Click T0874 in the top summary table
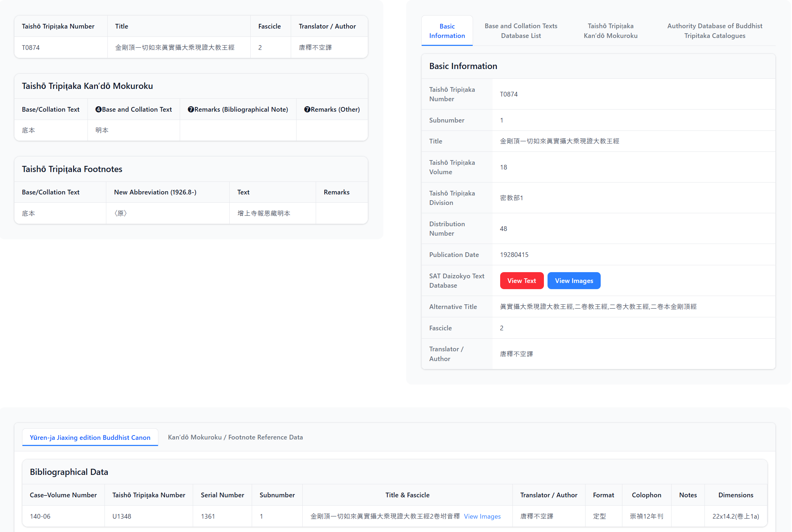The width and height of the screenshot is (792, 532). [31, 48]
